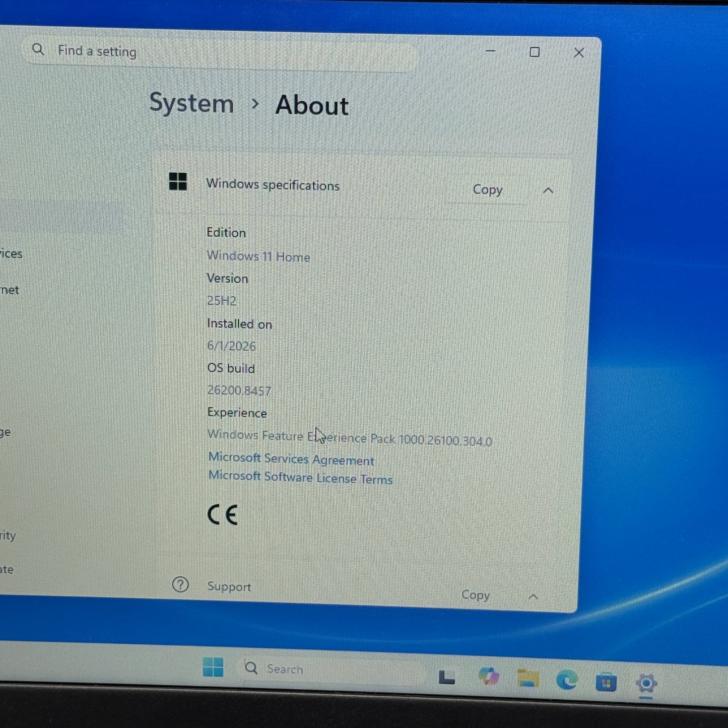
Task: Click the Windows logo beside Windows specifications
Action: [x=178, y=181]
